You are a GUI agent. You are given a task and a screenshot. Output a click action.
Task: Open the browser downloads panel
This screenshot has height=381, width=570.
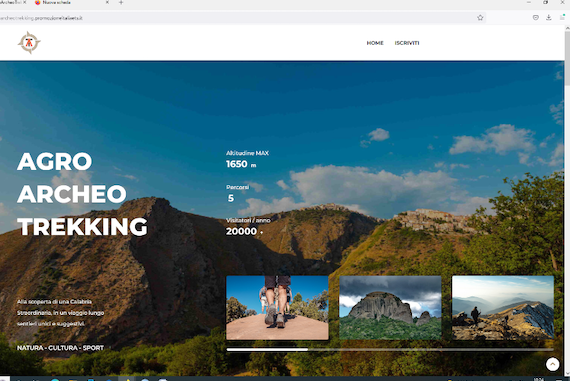coord(549,17)
